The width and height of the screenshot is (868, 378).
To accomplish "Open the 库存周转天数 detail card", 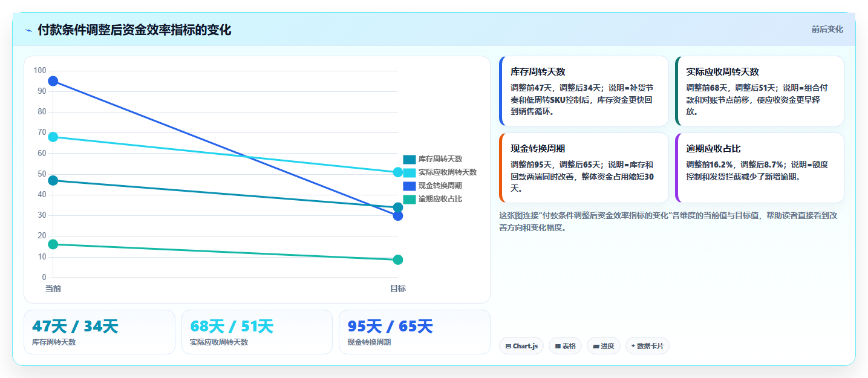I will click(584, 91).
